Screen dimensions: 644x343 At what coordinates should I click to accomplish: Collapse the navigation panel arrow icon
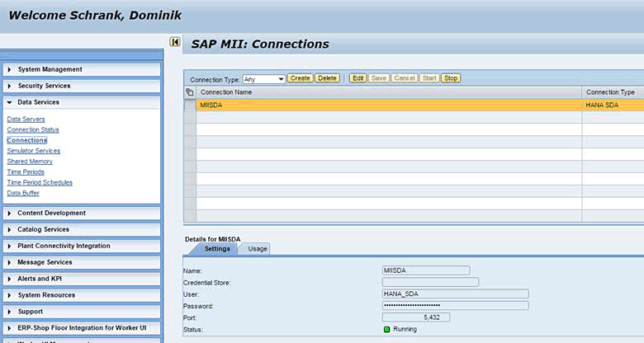pos(175,42)
